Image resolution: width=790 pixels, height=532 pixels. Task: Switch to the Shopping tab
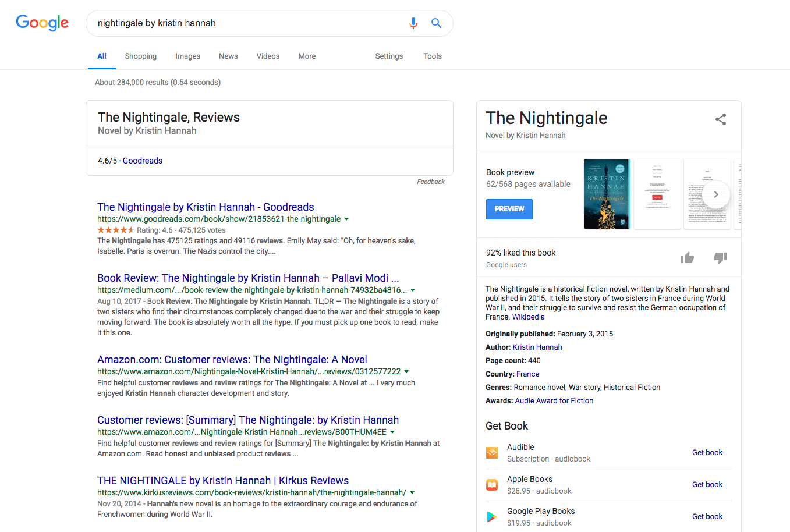[140, 56]
